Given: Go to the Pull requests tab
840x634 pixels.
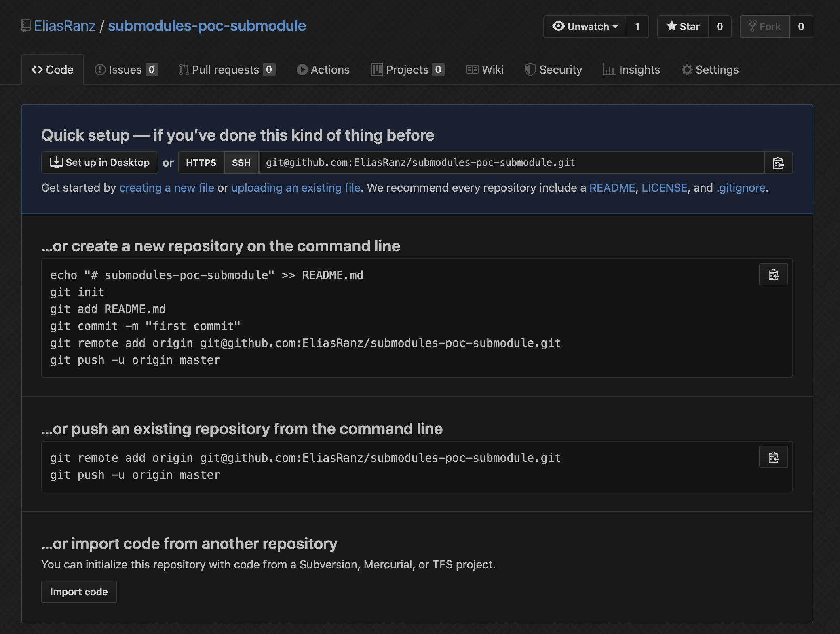Looking at the screenshot, I should (227, 70).
